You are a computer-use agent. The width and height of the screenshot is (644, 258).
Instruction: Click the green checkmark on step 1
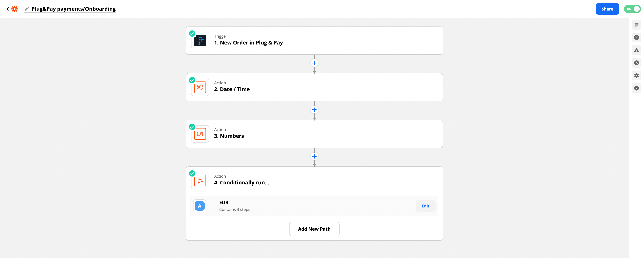(x=192, y=34)
